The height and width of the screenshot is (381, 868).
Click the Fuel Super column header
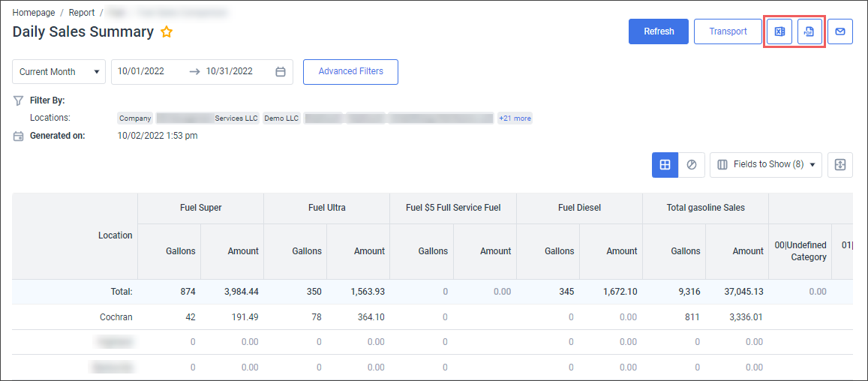click(x=200, y=208)
